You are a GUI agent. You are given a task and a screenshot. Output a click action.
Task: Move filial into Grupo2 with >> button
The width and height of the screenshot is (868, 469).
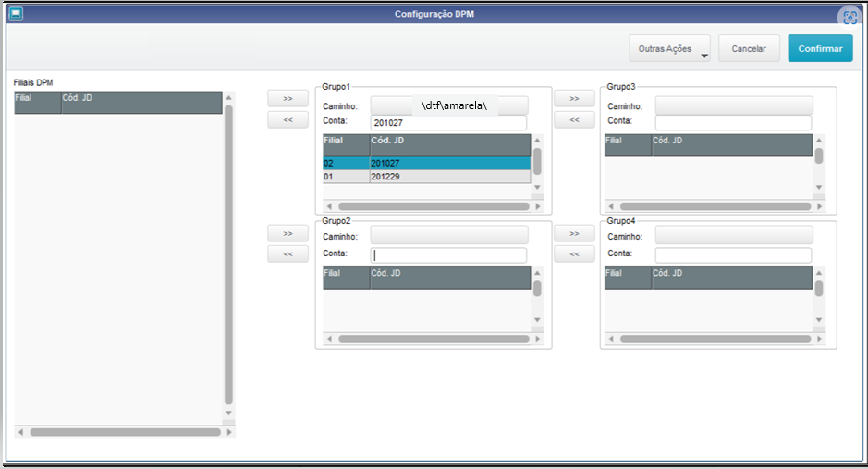(x=287, y=233)
